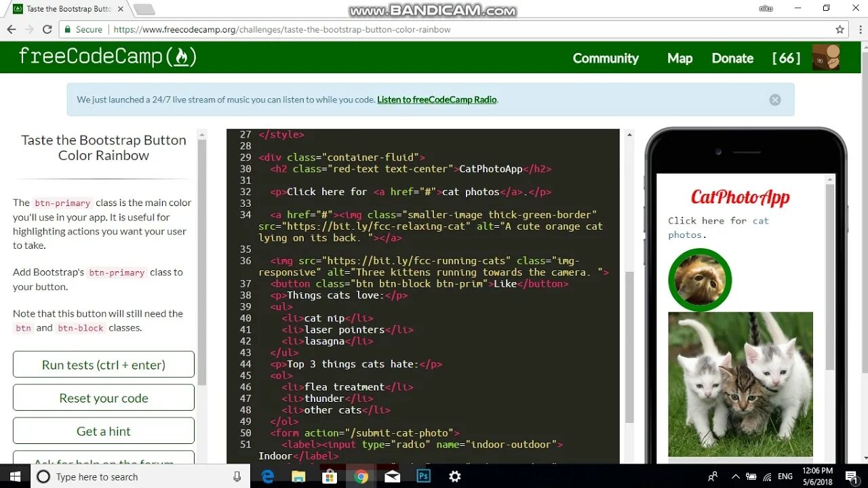Reload the page with refresh icon

point(47,29)
